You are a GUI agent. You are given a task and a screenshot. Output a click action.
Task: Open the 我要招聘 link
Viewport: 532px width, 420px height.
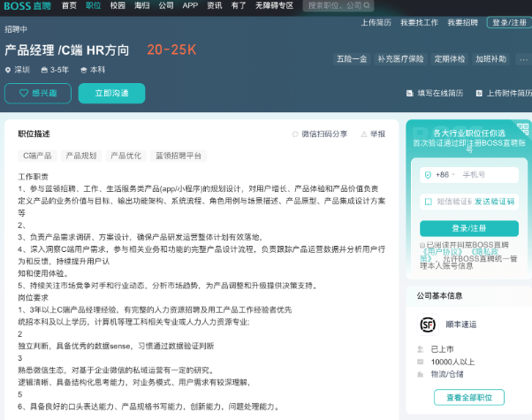[x=463, y=22]
